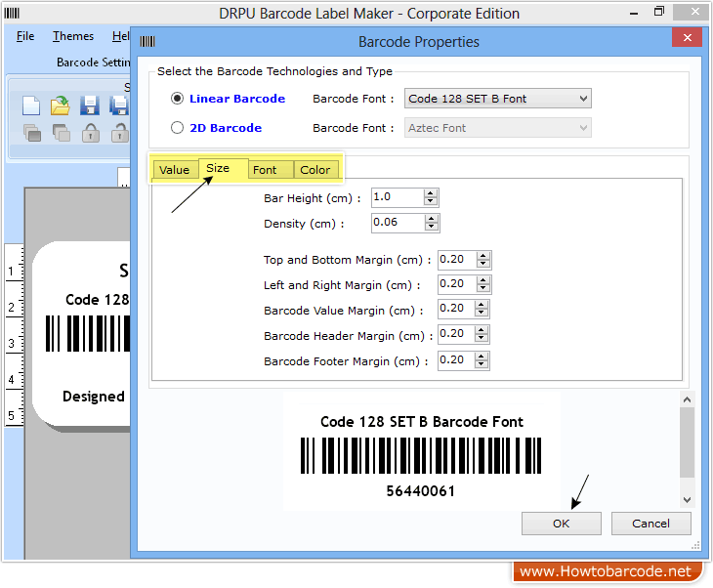713x588 pixels.
Task: Close the Barcode Properties dialog
Action: point(687,38)
